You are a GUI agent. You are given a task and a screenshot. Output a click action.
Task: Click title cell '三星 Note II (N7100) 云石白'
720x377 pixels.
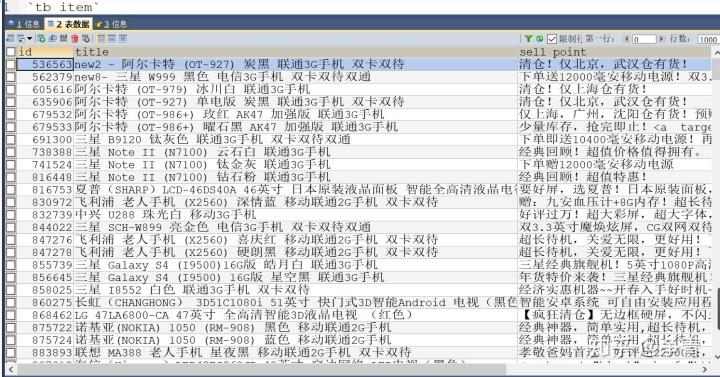tap(296, 152)
